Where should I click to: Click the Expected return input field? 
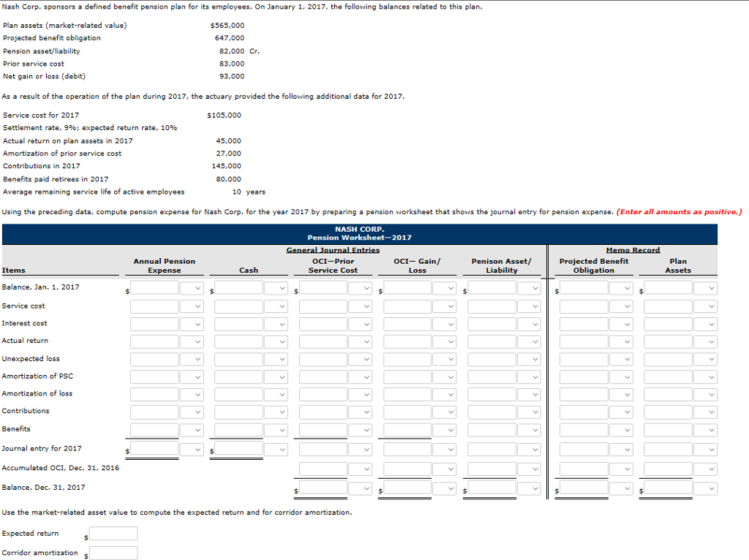coord(113,534)
